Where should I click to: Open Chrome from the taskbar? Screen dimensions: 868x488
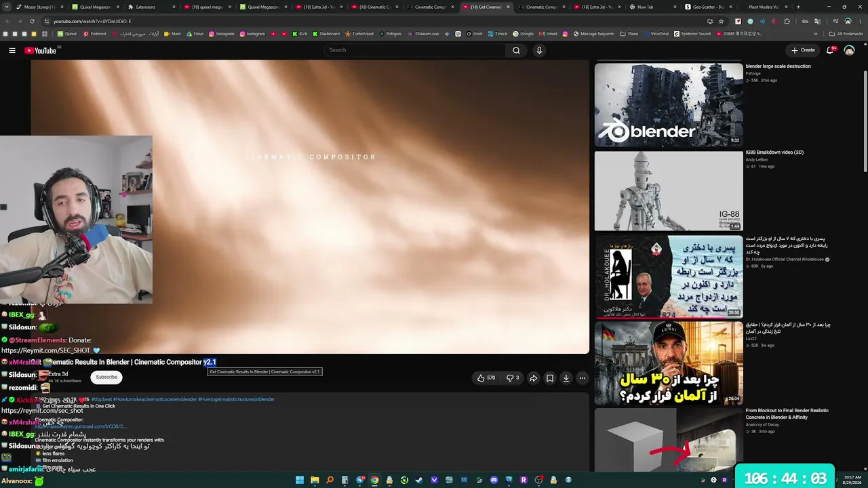(374, 480)
